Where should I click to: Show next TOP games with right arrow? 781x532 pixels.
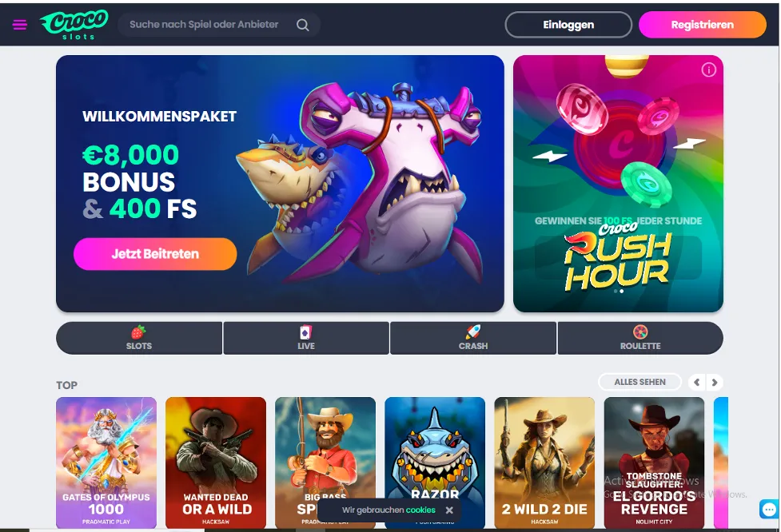tap(715, 382)
